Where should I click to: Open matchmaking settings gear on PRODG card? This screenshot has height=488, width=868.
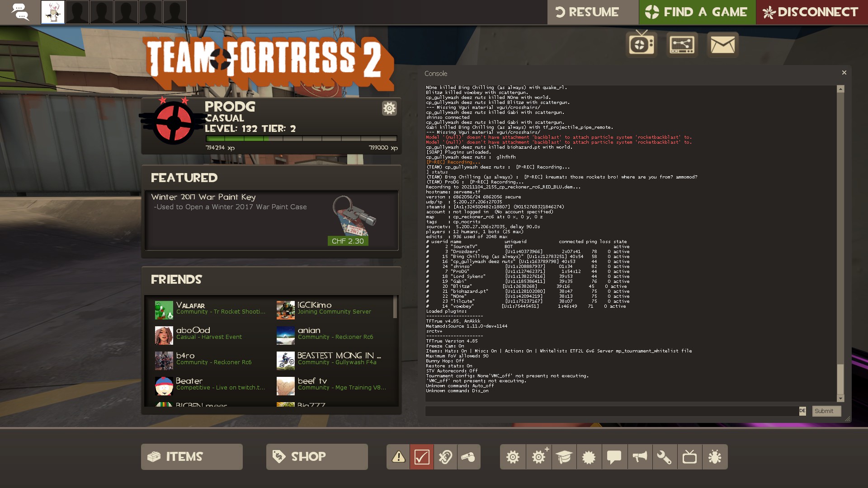(389, 108)
